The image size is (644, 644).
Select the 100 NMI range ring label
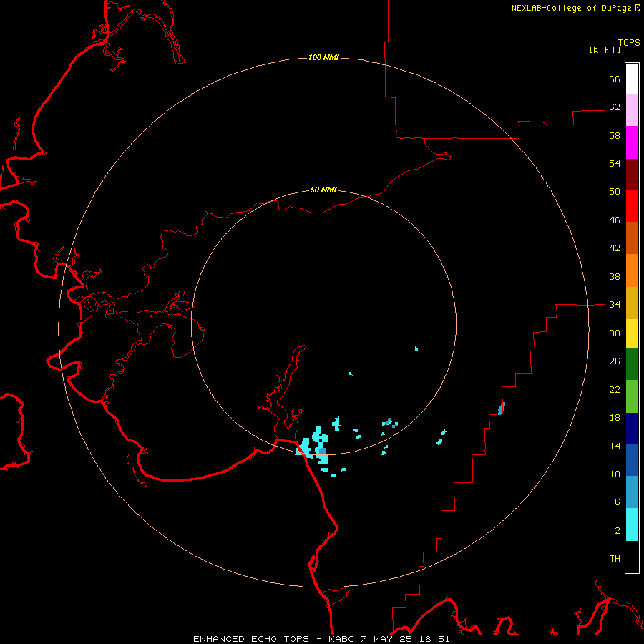[323, 57]
